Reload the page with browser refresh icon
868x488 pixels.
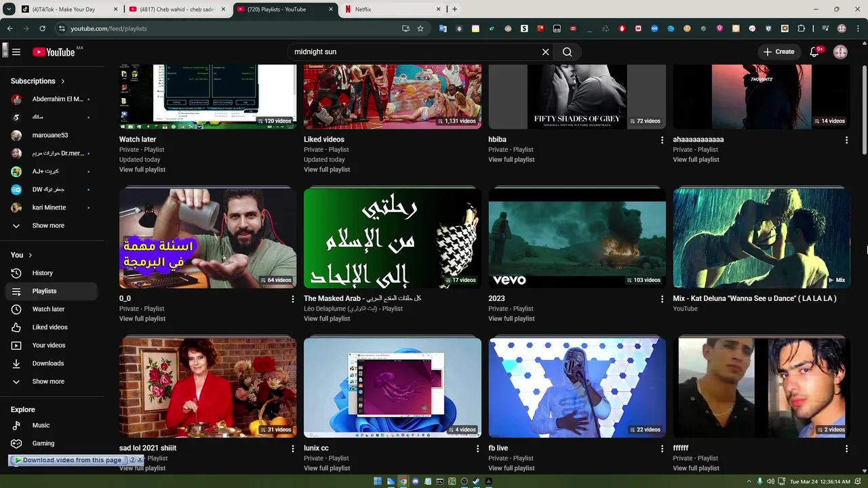point(42,28)
